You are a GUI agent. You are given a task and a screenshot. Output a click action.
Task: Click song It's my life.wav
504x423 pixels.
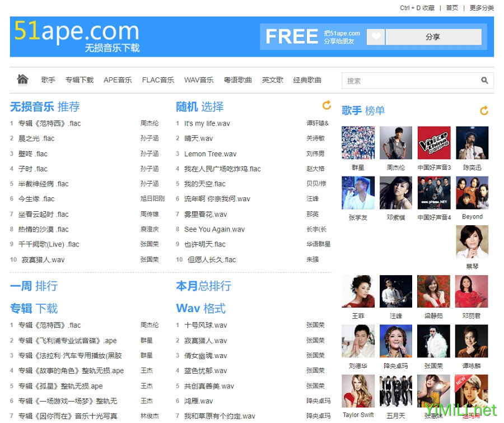point(207,123)
